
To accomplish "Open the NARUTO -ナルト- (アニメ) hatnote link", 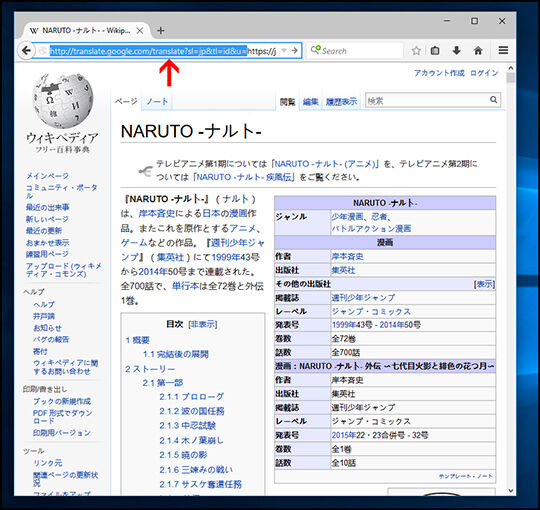I will coord(325,164).
